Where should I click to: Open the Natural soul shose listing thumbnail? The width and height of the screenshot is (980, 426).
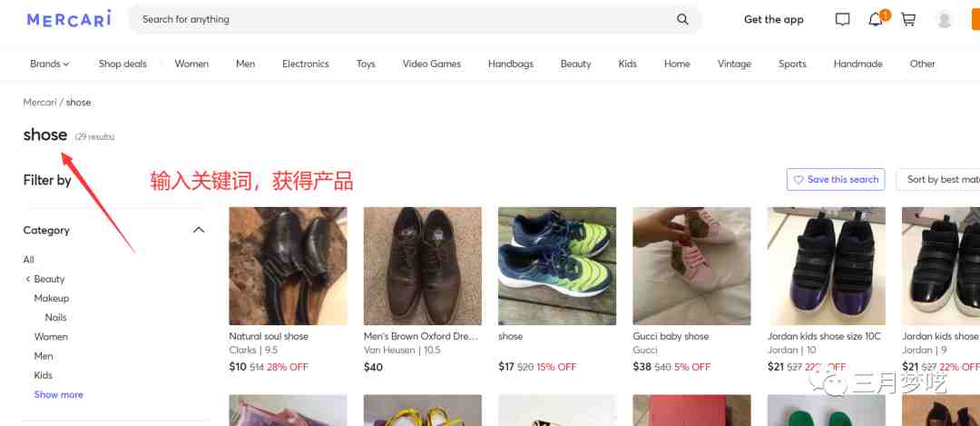[x=289, y=266]
